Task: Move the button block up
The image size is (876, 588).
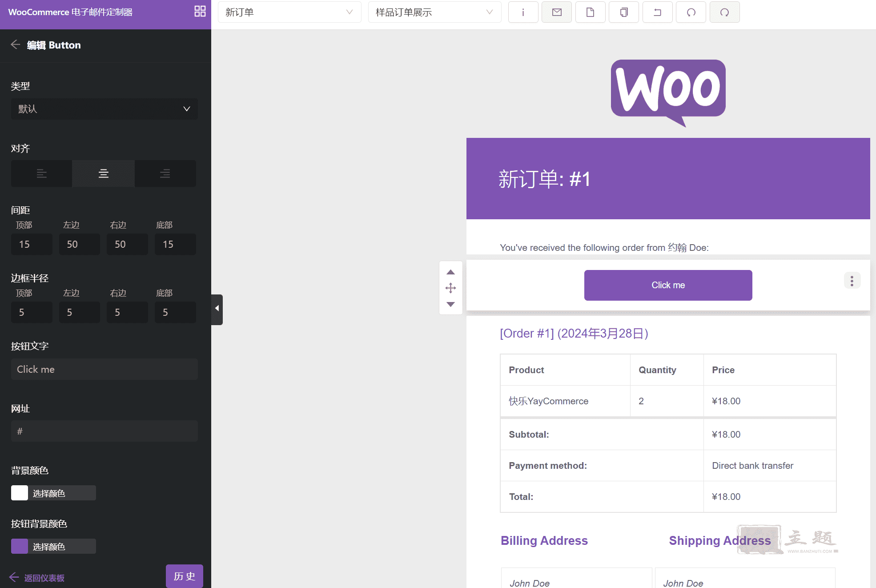Action: coord(450,272)
